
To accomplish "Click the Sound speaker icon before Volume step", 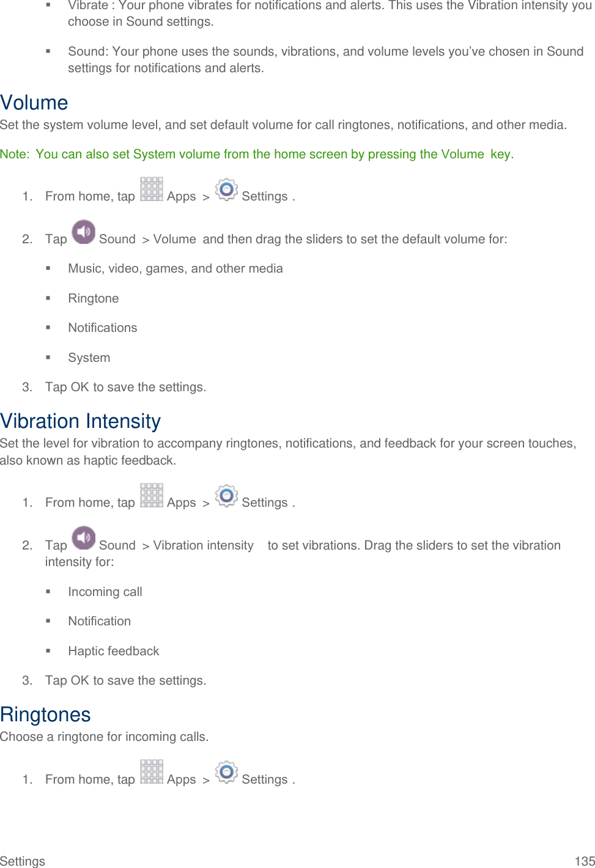I will 84,232.
